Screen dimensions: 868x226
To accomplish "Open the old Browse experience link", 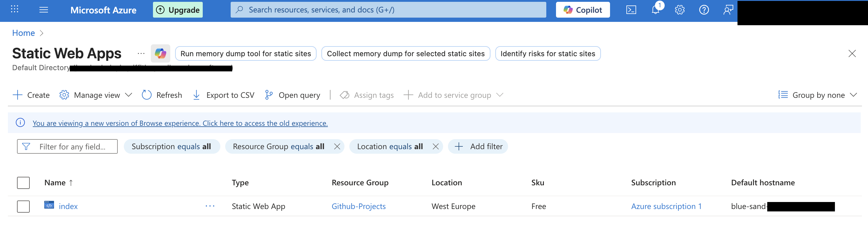I will coord(180,123).
